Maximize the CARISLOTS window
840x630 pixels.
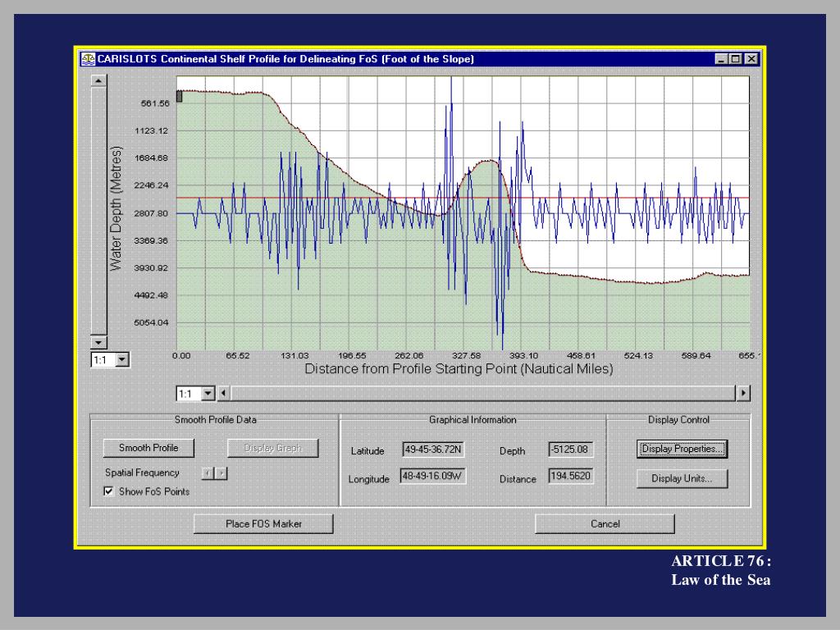click(x=736, y=59)
